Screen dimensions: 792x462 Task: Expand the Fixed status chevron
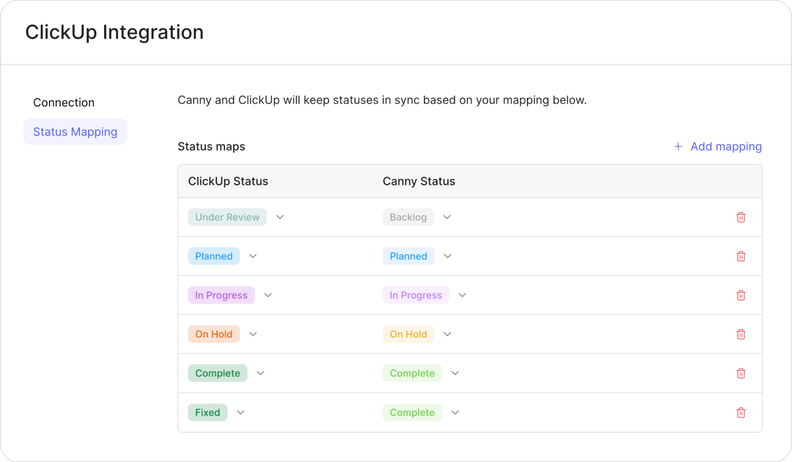click(240, 413)
